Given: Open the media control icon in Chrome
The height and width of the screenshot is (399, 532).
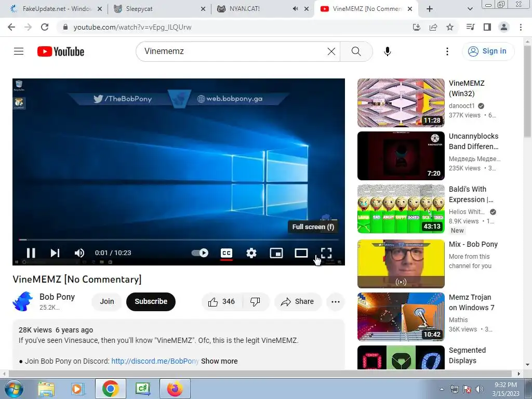Looking at the screenshot, I should 470,27.
